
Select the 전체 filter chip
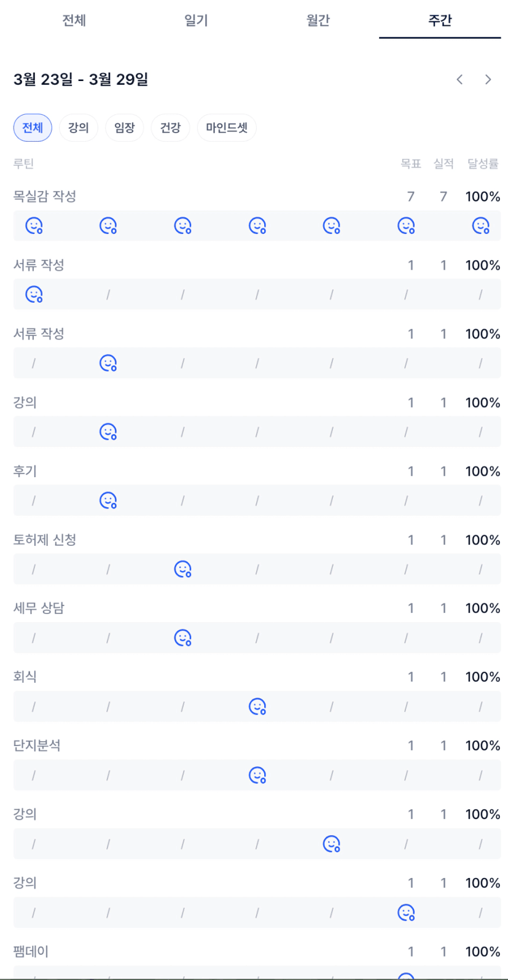(x=33, y=128)
